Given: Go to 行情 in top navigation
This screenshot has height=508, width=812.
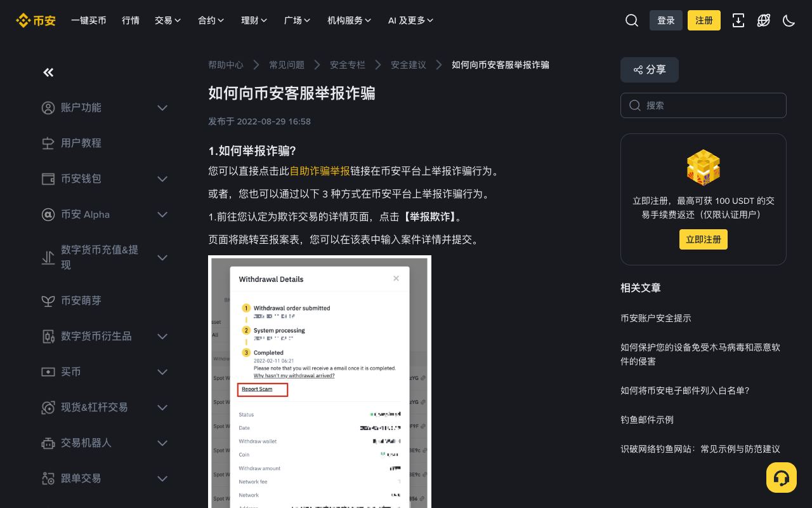Looking at the screenshot, I should tap(131, 20).
